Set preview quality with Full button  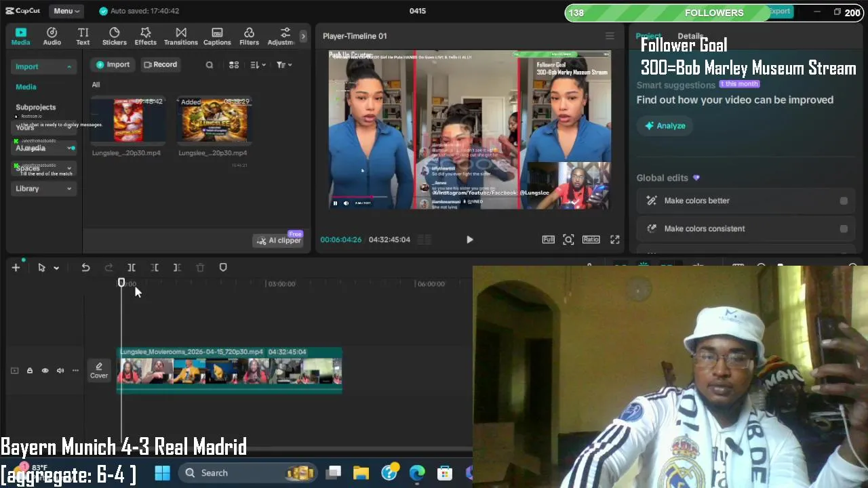pos(548,239)
